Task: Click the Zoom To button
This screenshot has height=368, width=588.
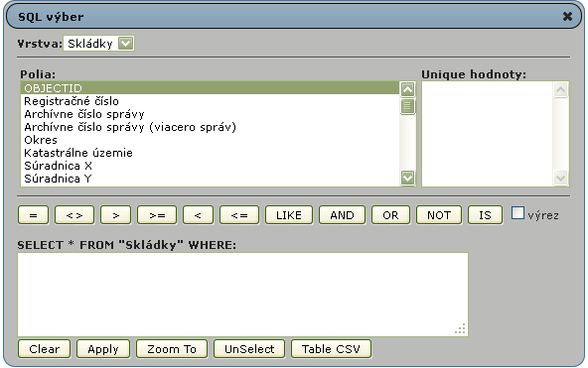Action: click(x=172, y=349)
